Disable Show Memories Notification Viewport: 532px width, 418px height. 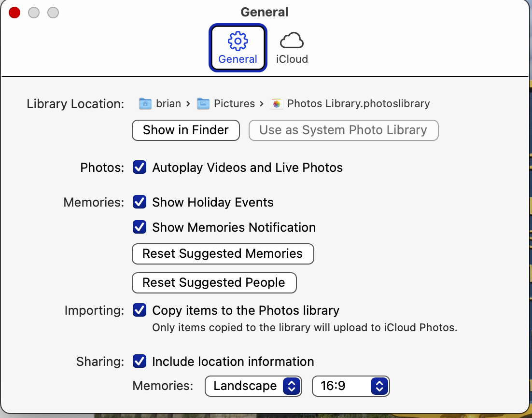pyautogui.click(x=140, y=227)
